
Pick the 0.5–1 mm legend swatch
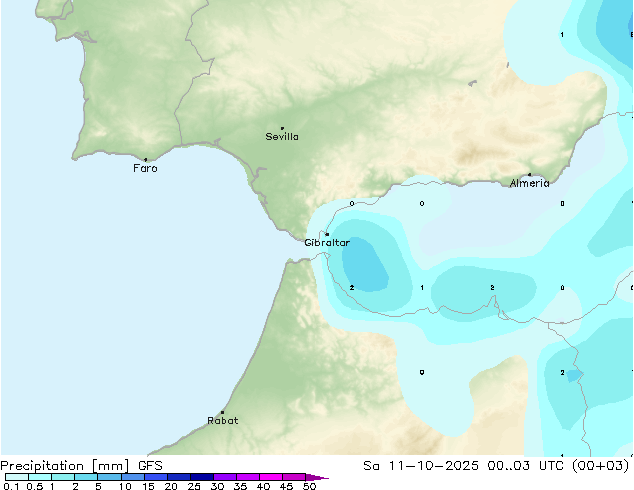pos(40,477)
